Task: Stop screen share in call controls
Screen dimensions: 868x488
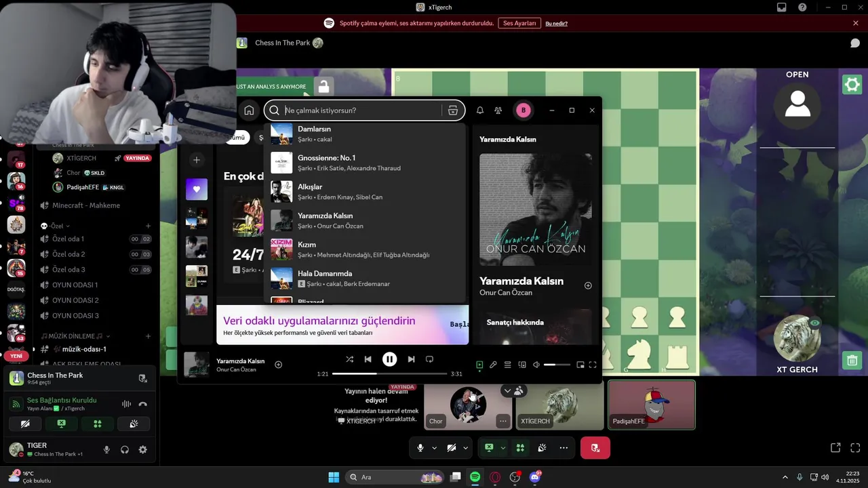Action: [489, 448]
